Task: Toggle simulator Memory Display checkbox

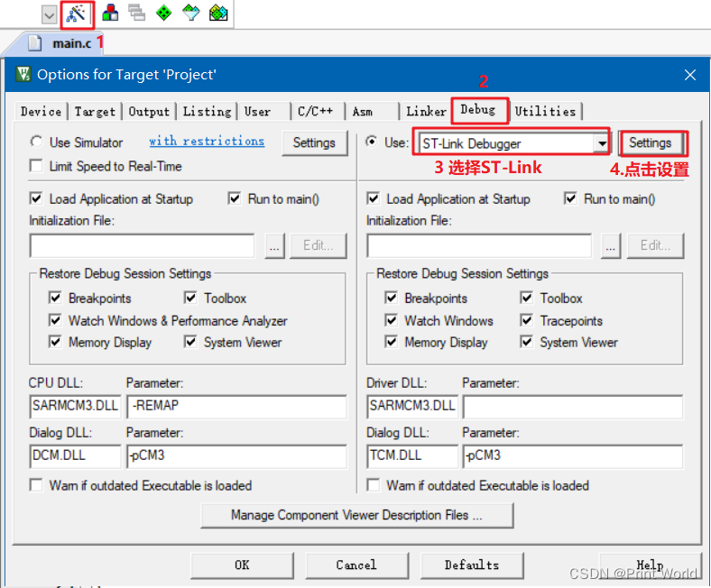Action: [55, 342]
